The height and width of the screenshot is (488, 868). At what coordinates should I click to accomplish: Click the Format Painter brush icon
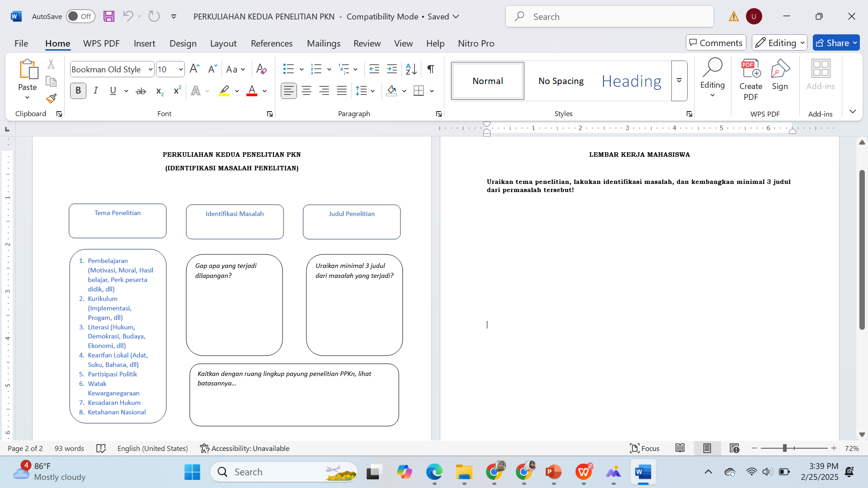(51, 99)
